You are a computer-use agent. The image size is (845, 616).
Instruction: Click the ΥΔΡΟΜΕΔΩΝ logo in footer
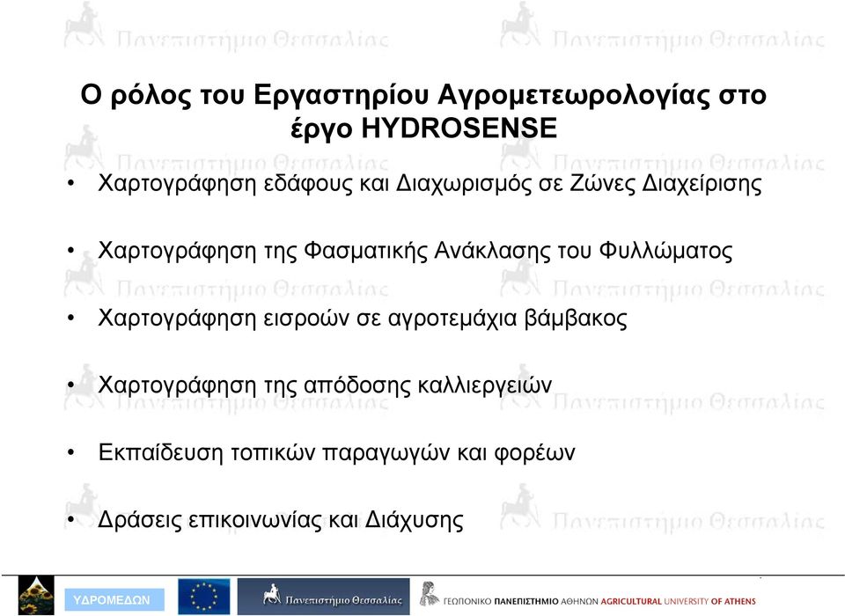[x=114, y=600]
